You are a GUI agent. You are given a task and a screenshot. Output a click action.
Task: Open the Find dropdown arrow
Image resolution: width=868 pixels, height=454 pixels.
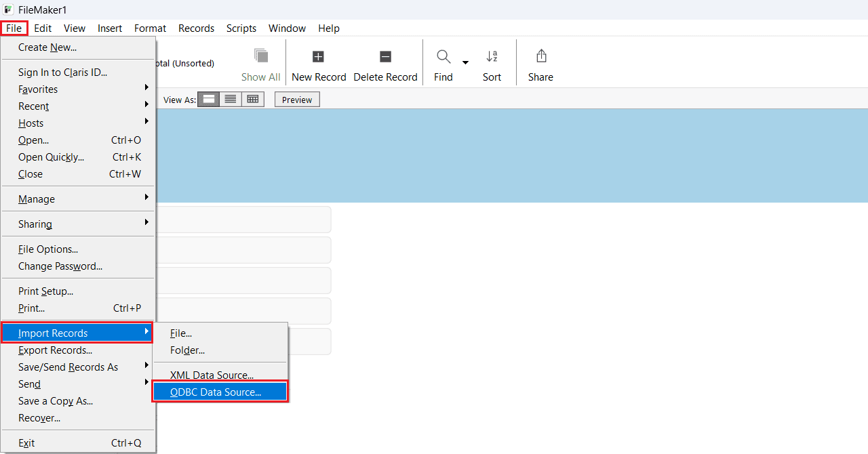pos(465,63)
